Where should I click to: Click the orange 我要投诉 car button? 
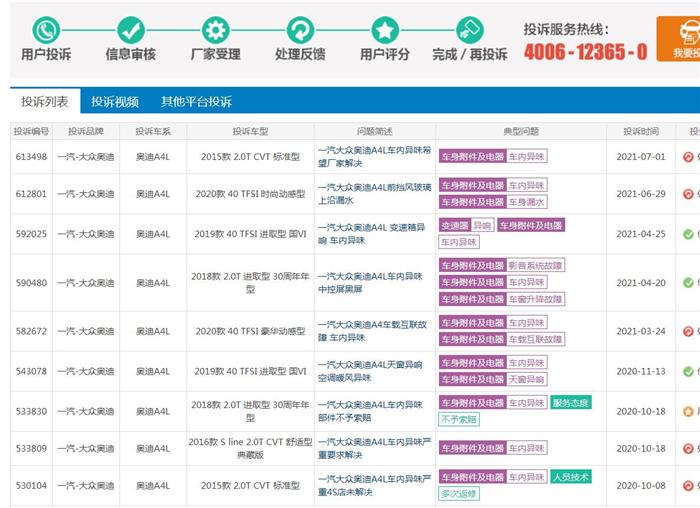point(678,39)
